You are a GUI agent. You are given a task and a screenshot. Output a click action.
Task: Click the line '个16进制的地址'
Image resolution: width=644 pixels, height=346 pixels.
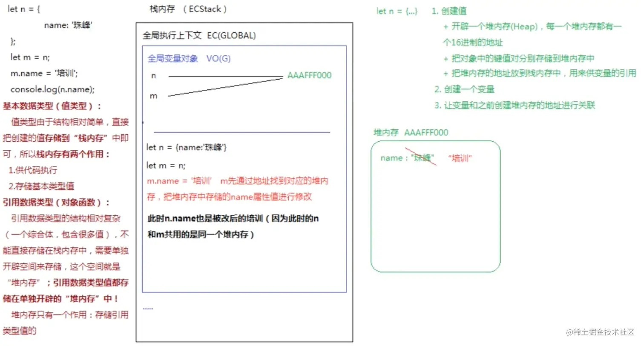click(472, 42)
